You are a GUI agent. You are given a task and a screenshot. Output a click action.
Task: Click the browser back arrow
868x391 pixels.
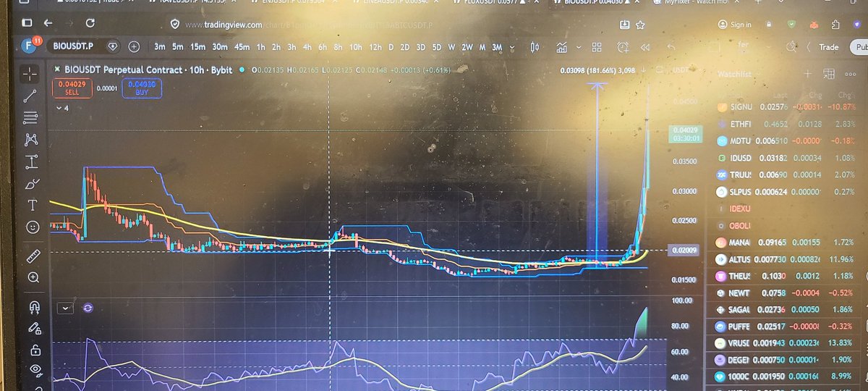click(x=48, y=24)
